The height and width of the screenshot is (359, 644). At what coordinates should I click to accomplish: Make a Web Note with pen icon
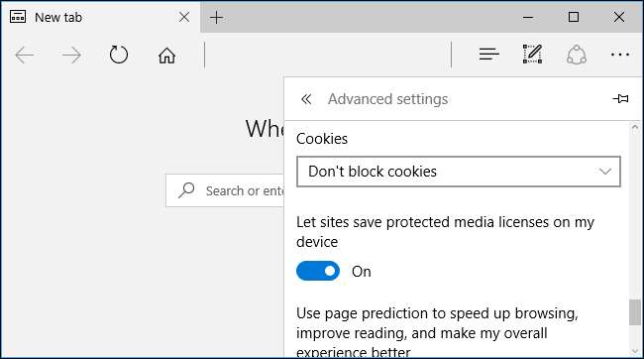(532, 54)
